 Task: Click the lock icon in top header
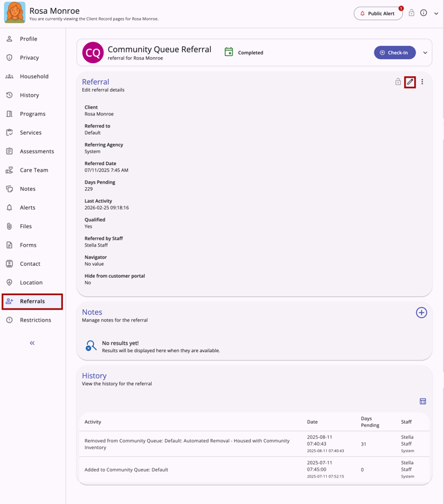[x=412, y=13]
